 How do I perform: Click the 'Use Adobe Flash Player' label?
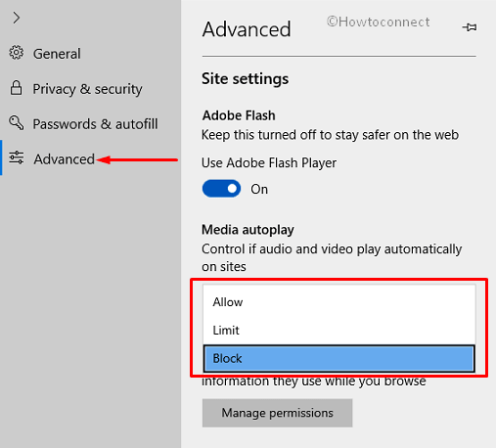coord(269,163)
